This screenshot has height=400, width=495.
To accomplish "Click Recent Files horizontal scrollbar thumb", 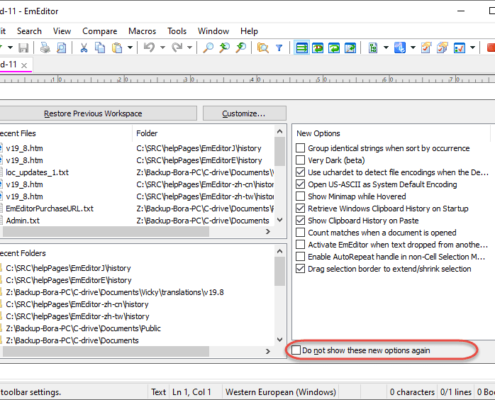I will [105, 231].
